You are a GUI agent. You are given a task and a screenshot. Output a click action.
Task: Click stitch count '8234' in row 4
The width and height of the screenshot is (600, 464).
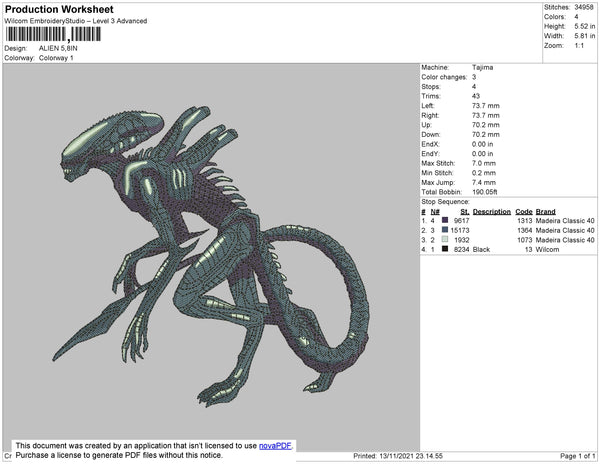pos(461,249)
